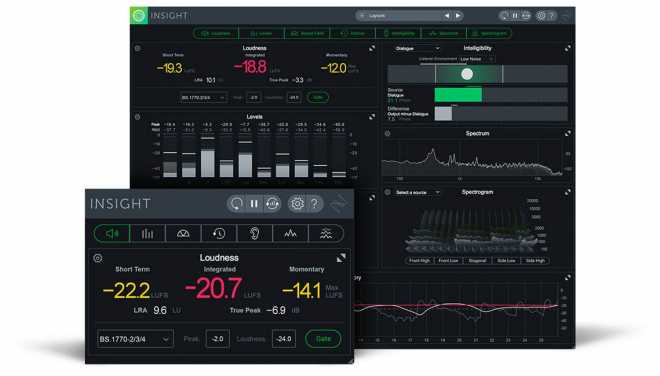
Task: Toggle the Sound Field gauge module icon
Action: point(183,234)
